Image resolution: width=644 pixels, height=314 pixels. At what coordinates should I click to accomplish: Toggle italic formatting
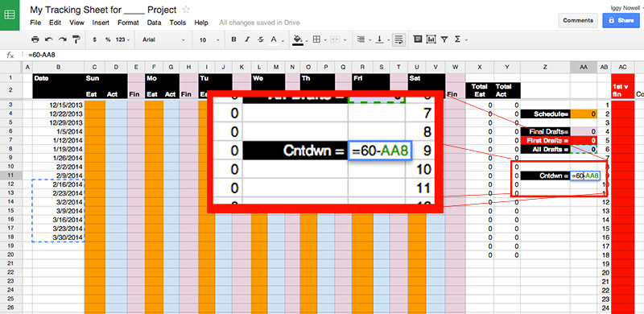click(x=247, y=39)
